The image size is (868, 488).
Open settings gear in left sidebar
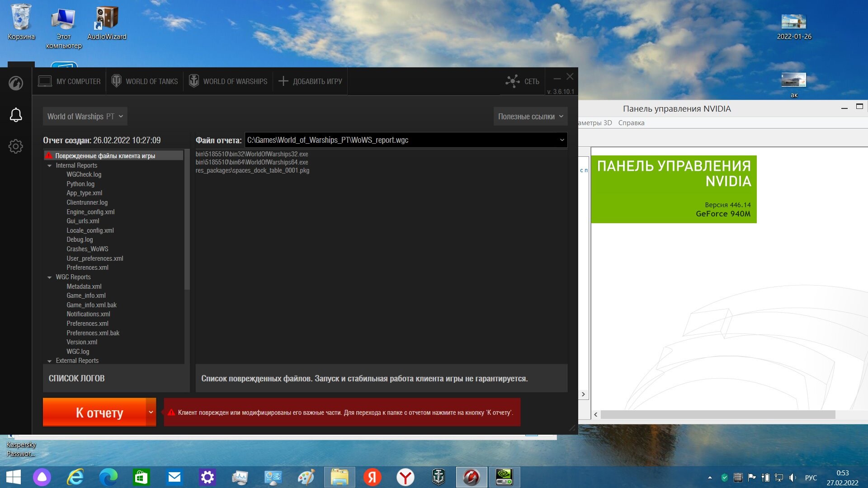[x=16, y=146]
